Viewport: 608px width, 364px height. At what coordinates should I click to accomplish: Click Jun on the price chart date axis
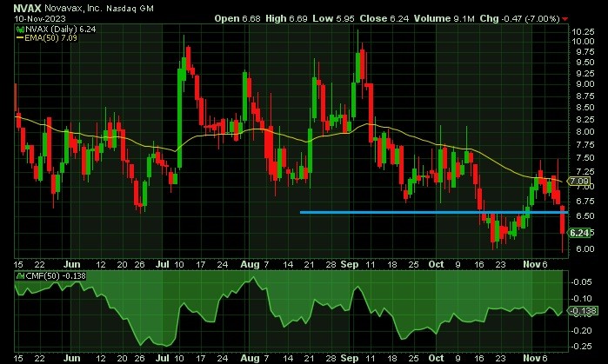pyautogui.click(x=71, y=264)
